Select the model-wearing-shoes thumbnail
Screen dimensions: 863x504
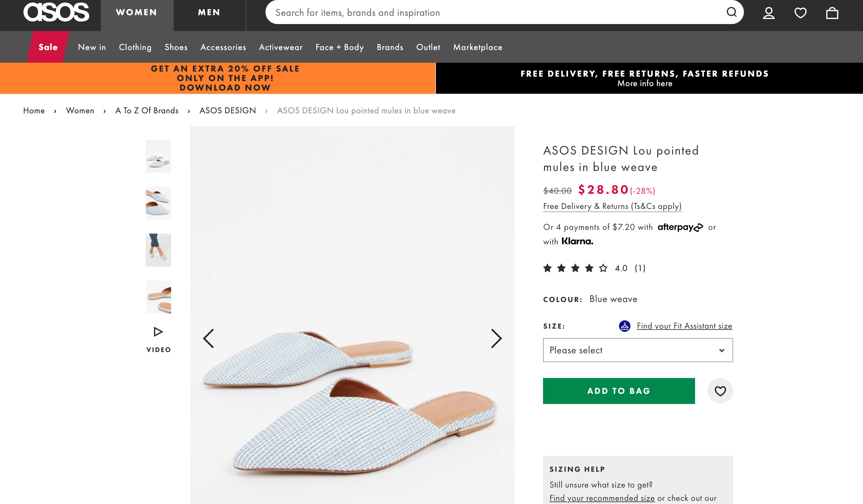coord(158,250)
